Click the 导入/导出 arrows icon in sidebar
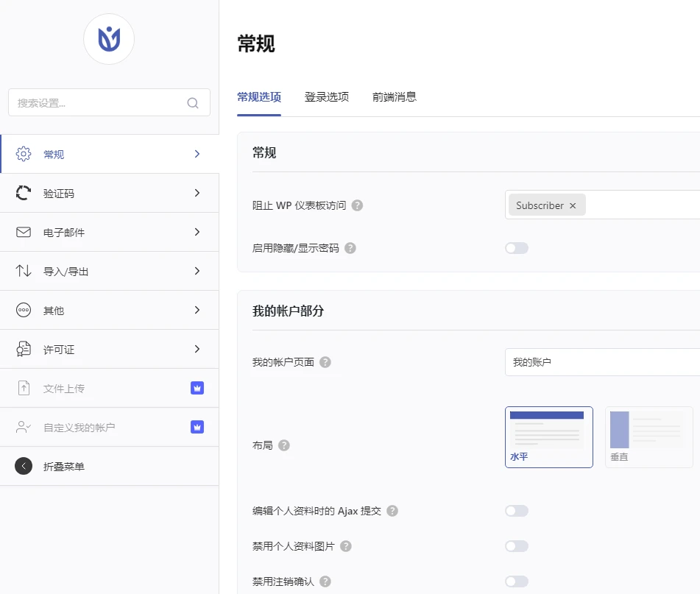The image size is (700, 594). [x=24, y=270]
